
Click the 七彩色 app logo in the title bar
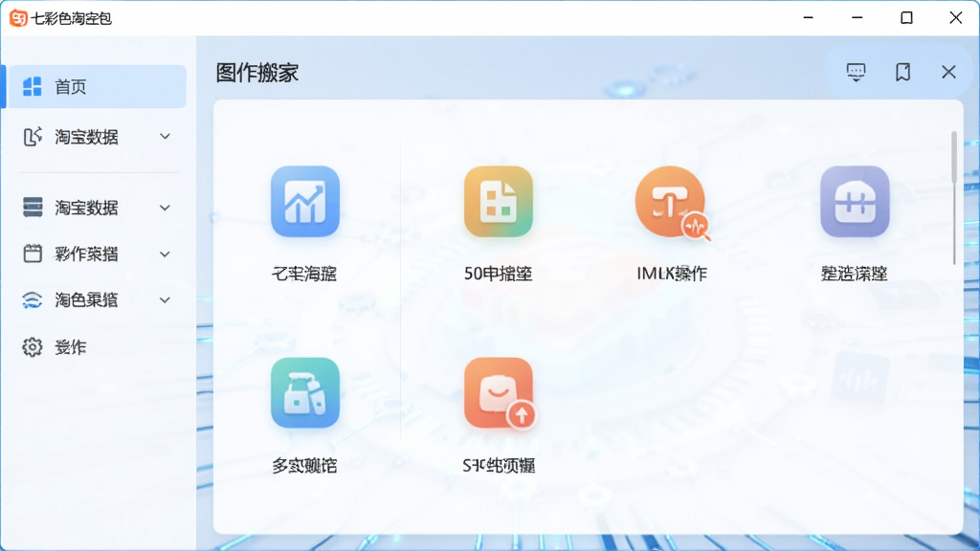point(18,18)
